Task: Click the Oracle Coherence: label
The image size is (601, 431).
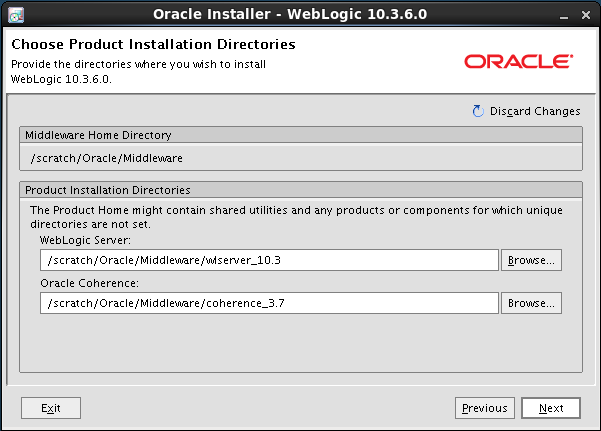Action: [89, 283]
